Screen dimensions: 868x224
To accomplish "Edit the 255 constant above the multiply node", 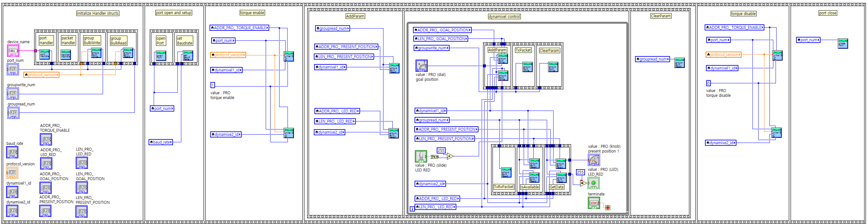I will coord(441,150).
